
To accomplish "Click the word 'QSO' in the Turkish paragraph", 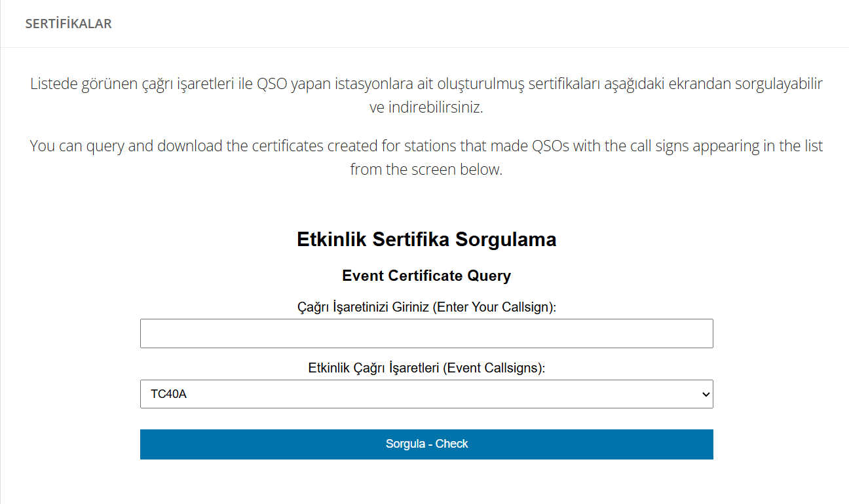I will 273,84.
